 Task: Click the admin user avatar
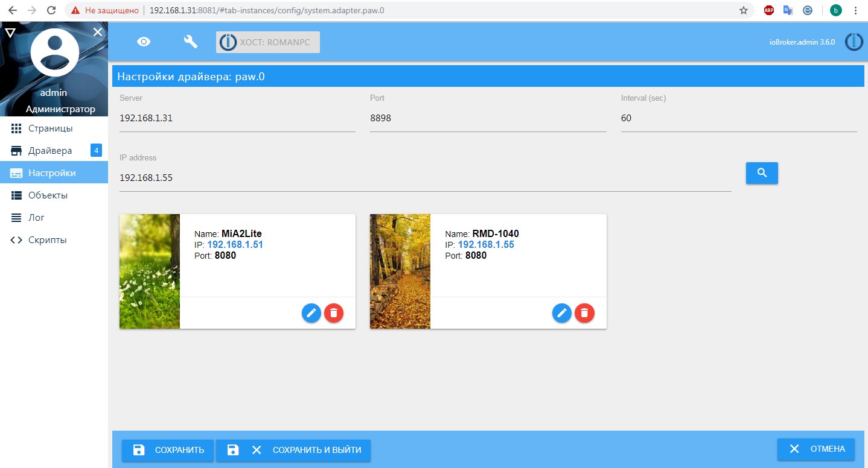[x=54, y=52]
